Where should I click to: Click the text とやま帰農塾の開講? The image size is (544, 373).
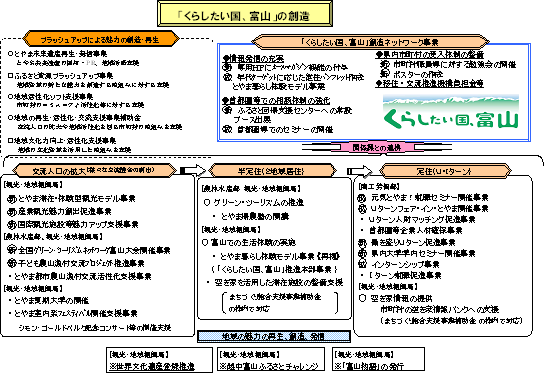point(255,217)
